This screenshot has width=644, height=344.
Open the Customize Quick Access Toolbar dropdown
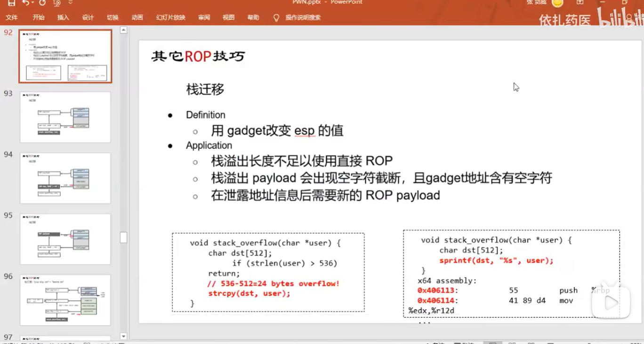(71, 3)
